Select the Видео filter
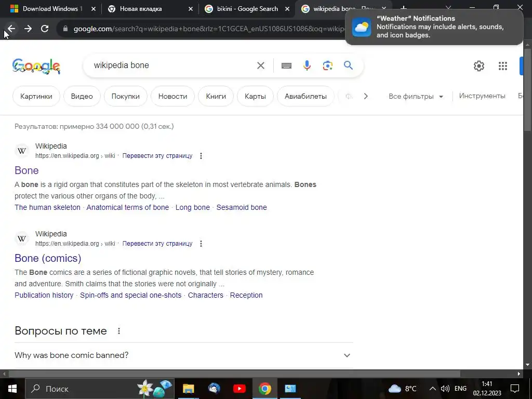The image size is (532, 399). point(82,96)
